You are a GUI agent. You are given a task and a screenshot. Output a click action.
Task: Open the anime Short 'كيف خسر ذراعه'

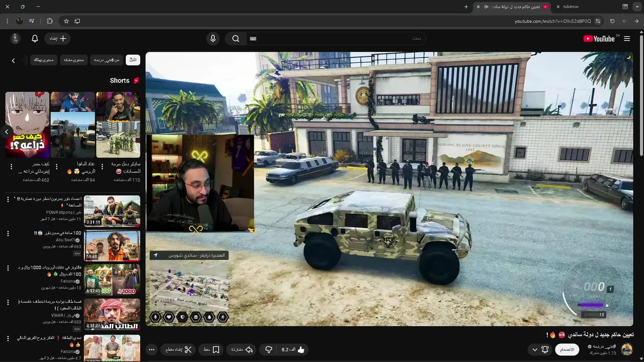27,125
